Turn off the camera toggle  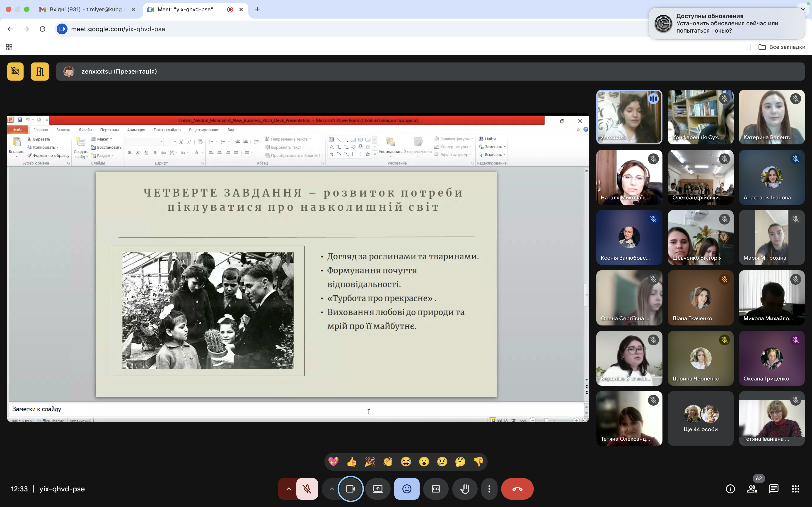351,489
